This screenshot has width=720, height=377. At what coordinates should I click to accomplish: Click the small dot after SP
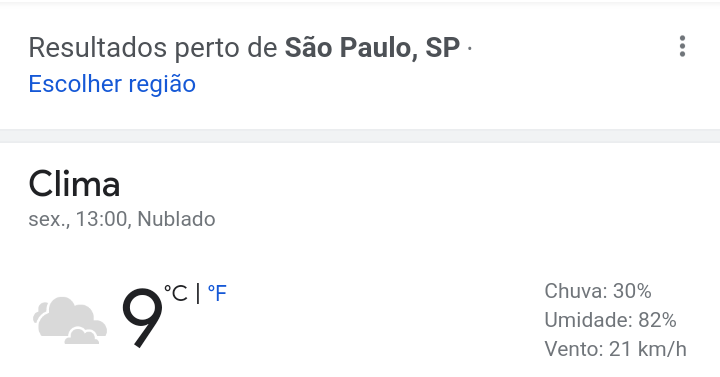pos(469,48)
